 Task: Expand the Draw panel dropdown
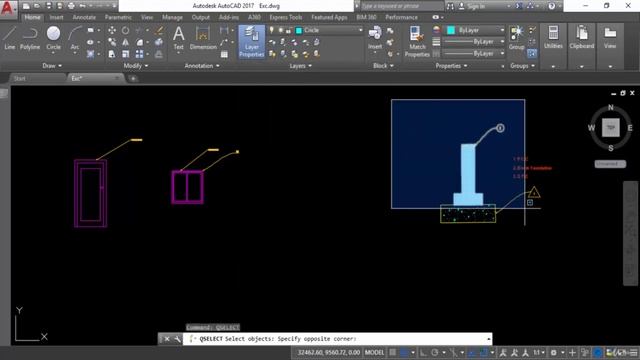coord(52,66)
